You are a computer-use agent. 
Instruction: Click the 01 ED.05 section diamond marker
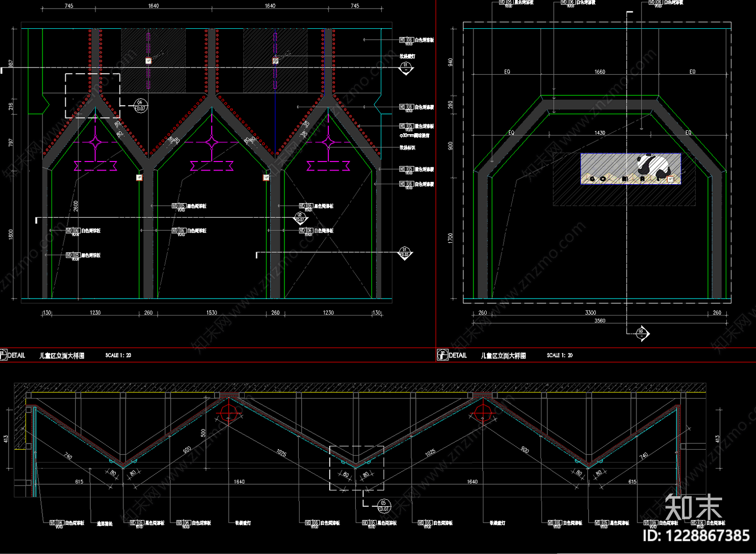[x=405, y=253]
